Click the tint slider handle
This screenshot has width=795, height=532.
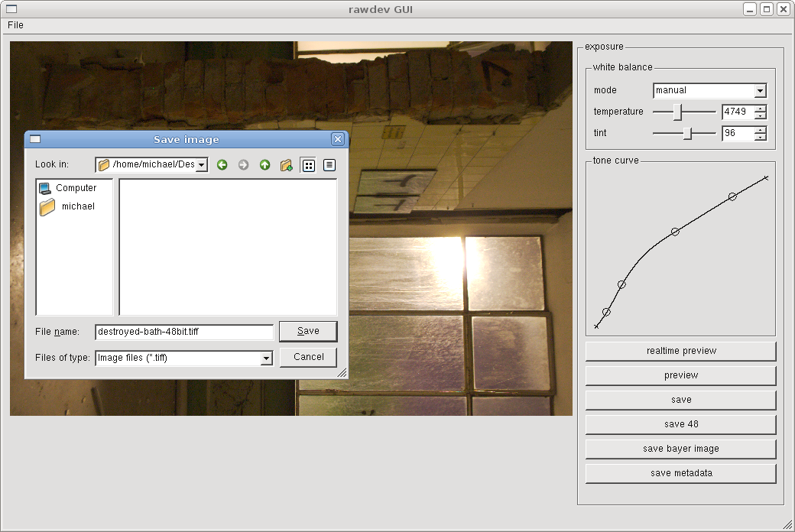[688, 134]
